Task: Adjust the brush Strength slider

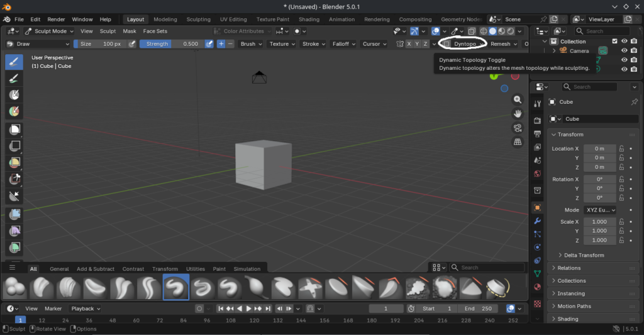Action: click(x=170, y=44)
